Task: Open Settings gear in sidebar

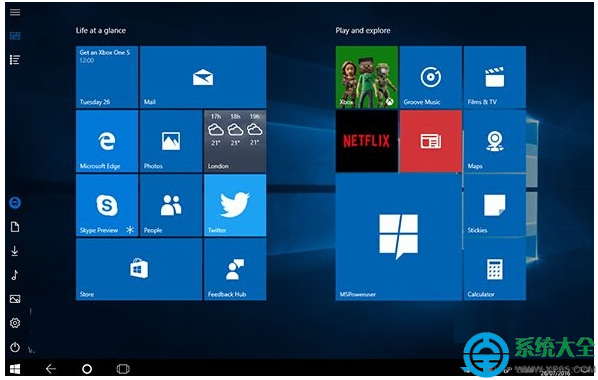Action: pyautogui.click(x=15, y=323)
